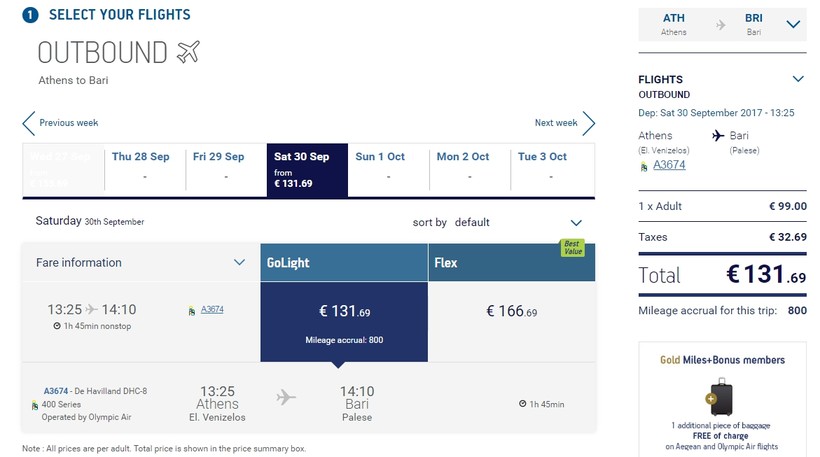
Task: Expand the ATH to BRI route summary
Action: tap(793, 24)
